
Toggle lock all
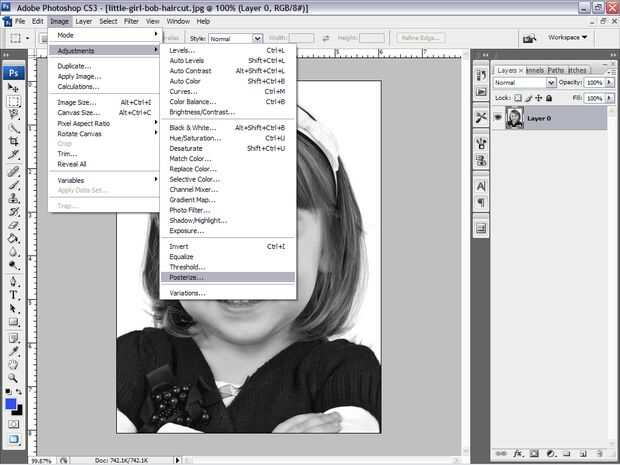point(549,98)
